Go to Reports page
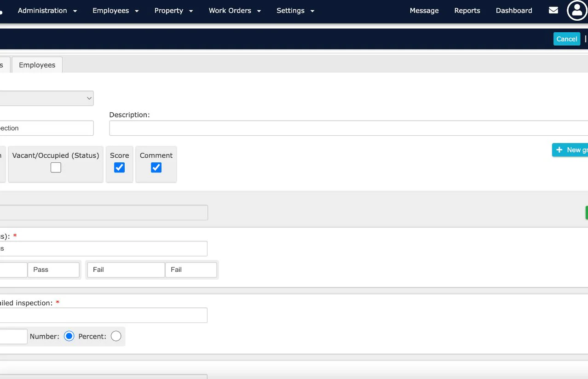The image size is (588, 379). 467,11
